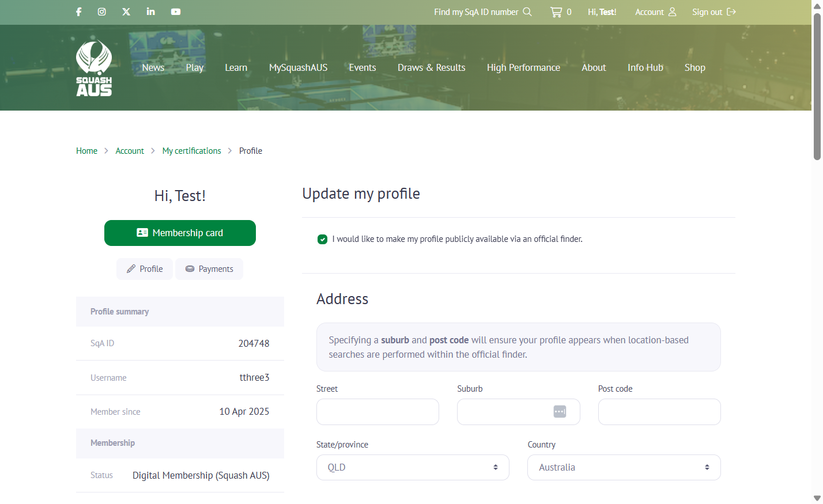Open the Instagram social icon
Screen dimensions: 823x504
pyautogui.click(x=102, y=12)
